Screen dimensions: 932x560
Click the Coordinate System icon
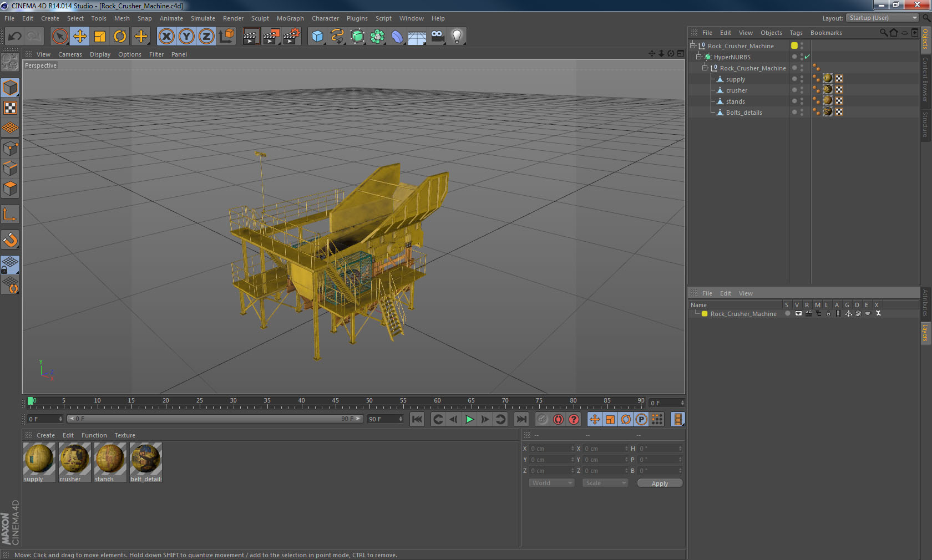pyautogui.click(x=226, y=37)
